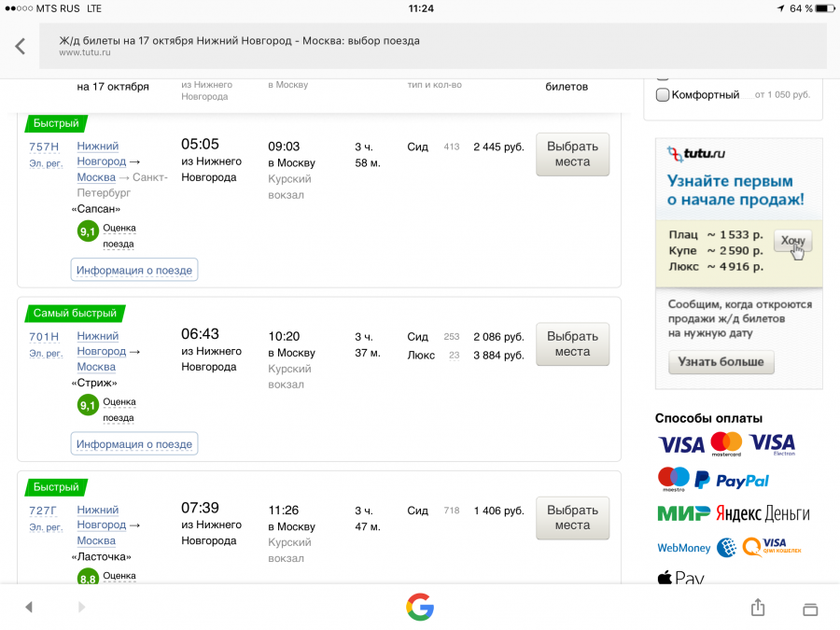Screen dimensions: 840x630
Task: Click Выбрать места for the 06:43 train
Action: click(572, 344)
